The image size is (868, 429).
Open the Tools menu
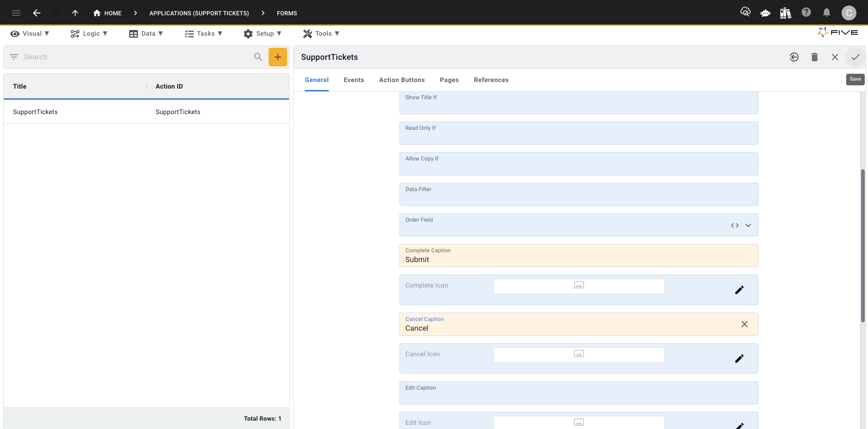click(x=321, y=33)
